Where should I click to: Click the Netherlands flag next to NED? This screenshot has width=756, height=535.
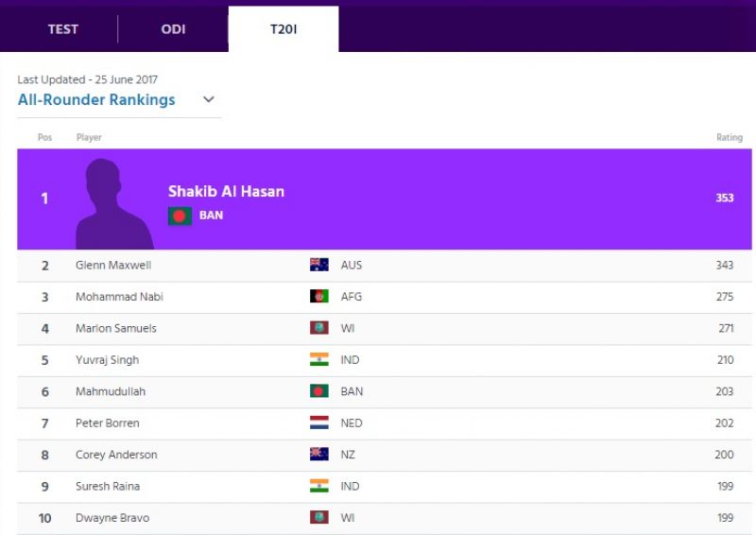tap(319, 423)
